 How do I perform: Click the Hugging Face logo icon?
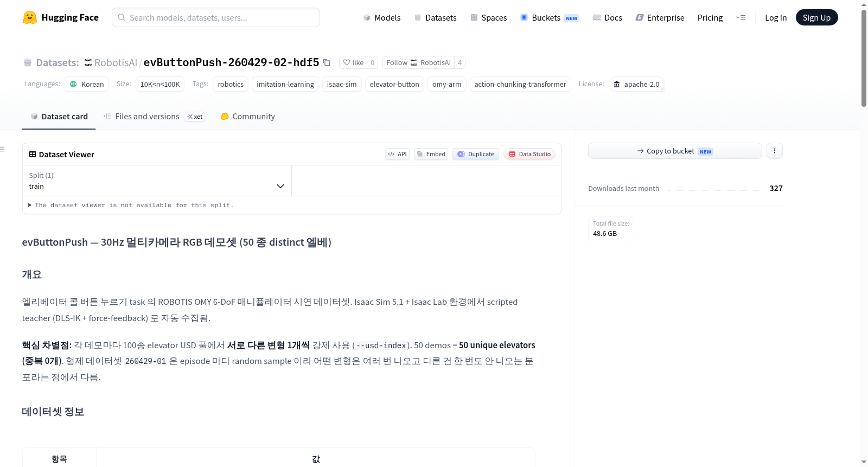(30, 17)
